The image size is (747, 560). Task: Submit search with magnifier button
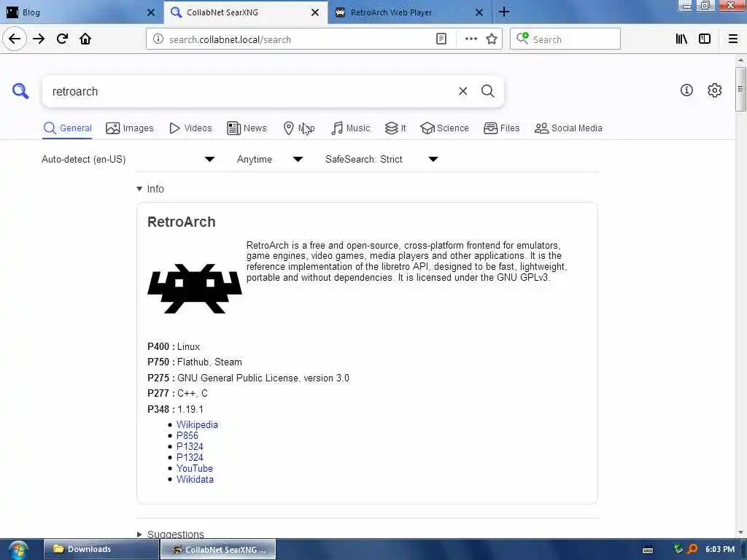click(487, 91)
